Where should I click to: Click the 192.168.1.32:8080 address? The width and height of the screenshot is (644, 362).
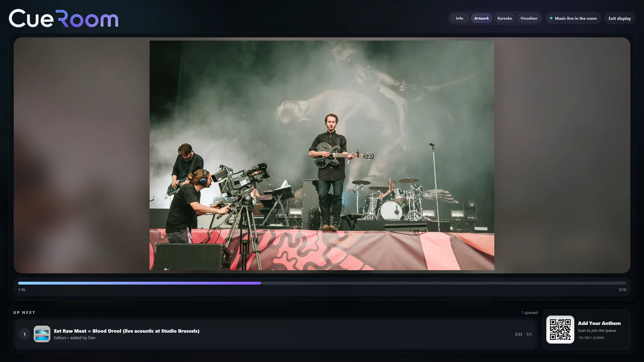click(x=591, y=338)
